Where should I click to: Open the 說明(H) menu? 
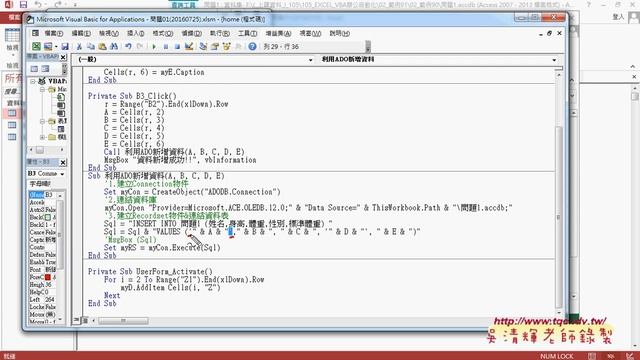click(340, 33)
